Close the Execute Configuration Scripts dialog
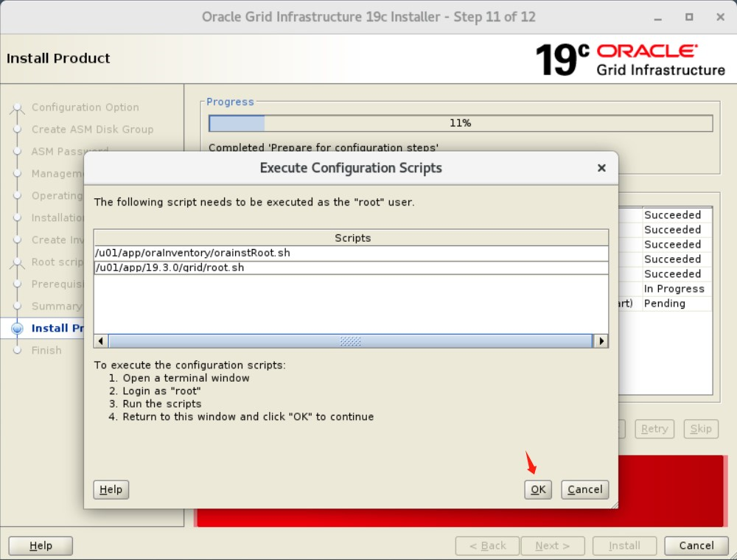 click(x=601, y=168)
